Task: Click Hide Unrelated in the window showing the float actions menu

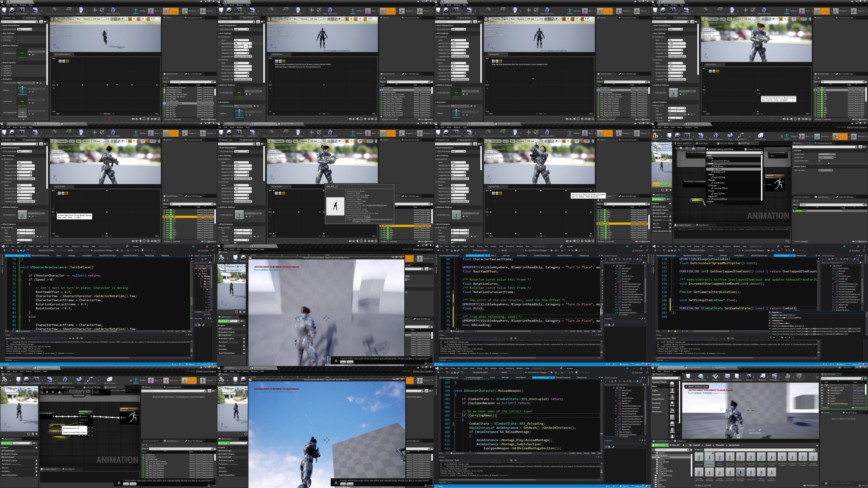Action: tap(741, 136)
